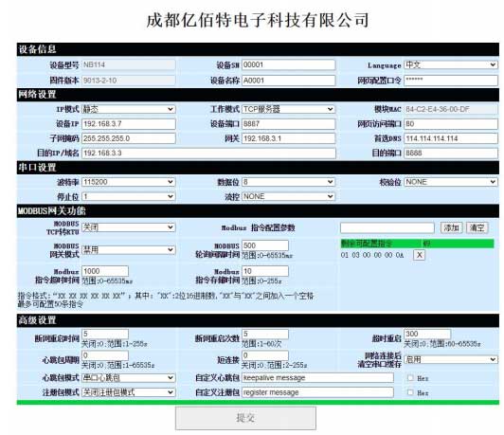Click the 清空 button
This screenshot has height=435, width=504.
[x=477, y=228]
